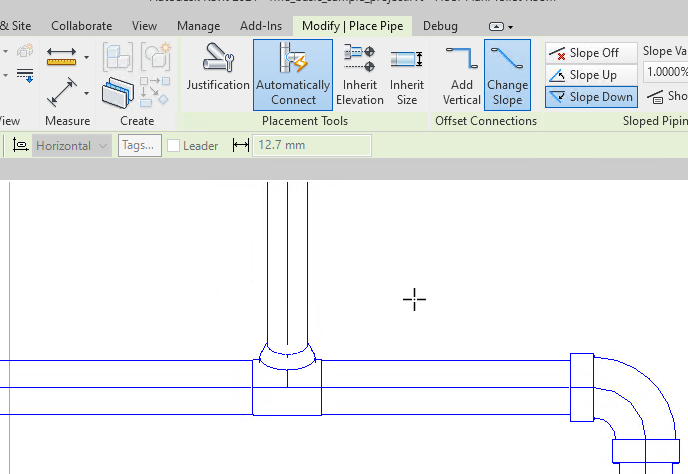Click the 12.7 mm leader length field
Screen dimensions: 688x474
(312, 145)
